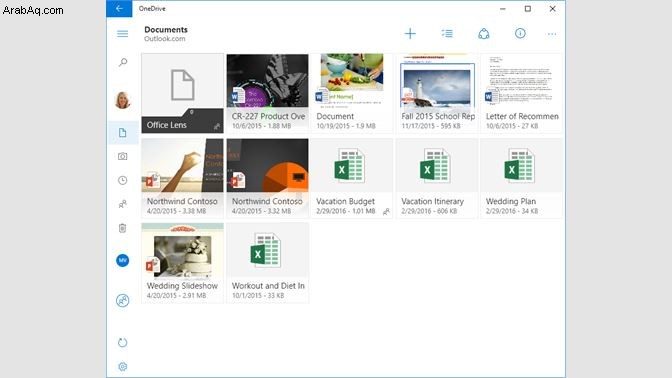The image size is (672, 378).
Task: Open Letter of Recommendation file
Action: [522, 93]
